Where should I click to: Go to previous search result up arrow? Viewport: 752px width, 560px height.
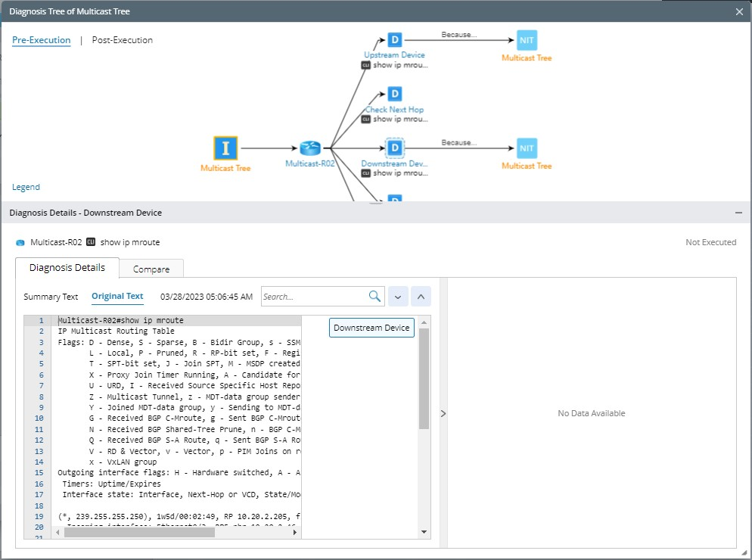pyautogui.click(x=421, y=297)
